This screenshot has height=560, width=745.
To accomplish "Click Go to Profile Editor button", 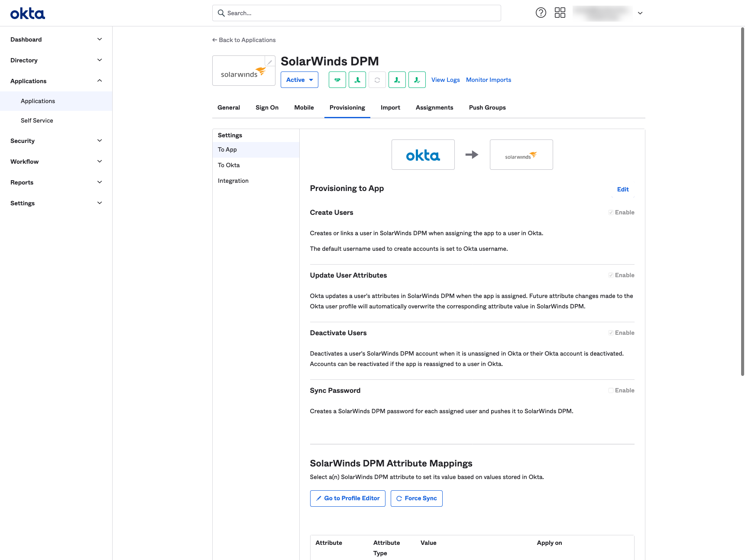I will point(348,498).
